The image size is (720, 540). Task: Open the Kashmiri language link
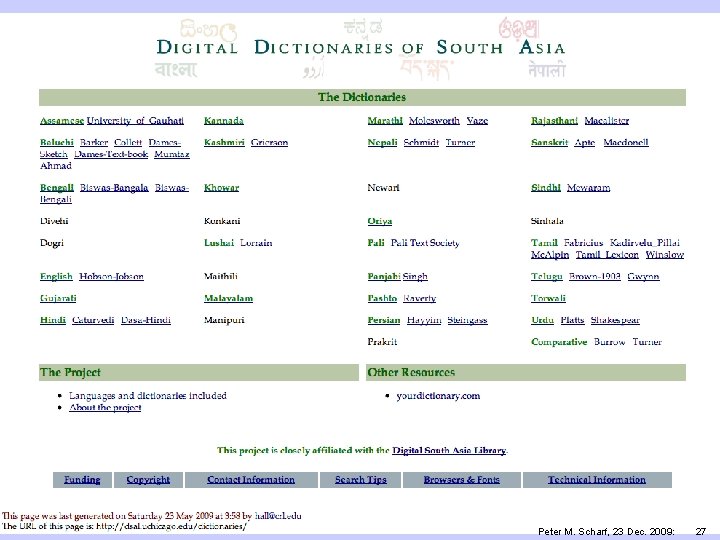pyautogui.click(x=225, y=142)
